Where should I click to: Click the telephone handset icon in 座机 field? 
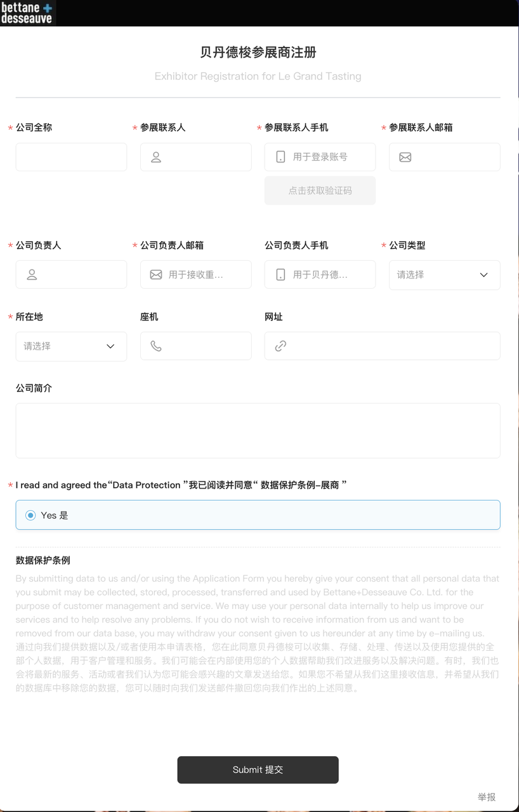[x=156, y=346]
